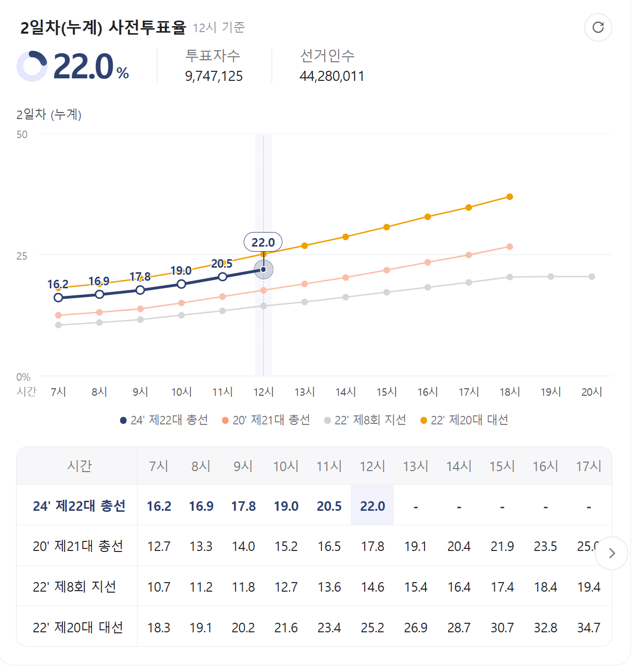Click the 선거인수 44,280,011 figure
This screenshot has width=638, height=672.
[x=332, y=76]
